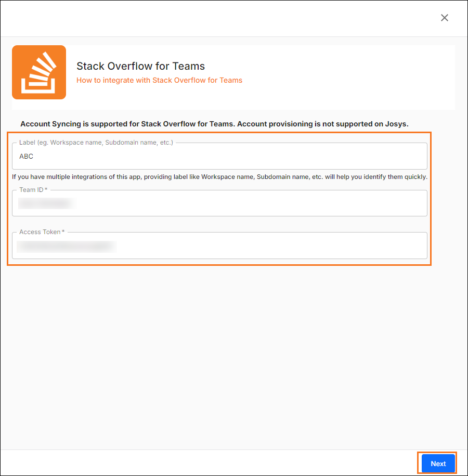
Task: Click the Next button
Action: coord(438,463)
